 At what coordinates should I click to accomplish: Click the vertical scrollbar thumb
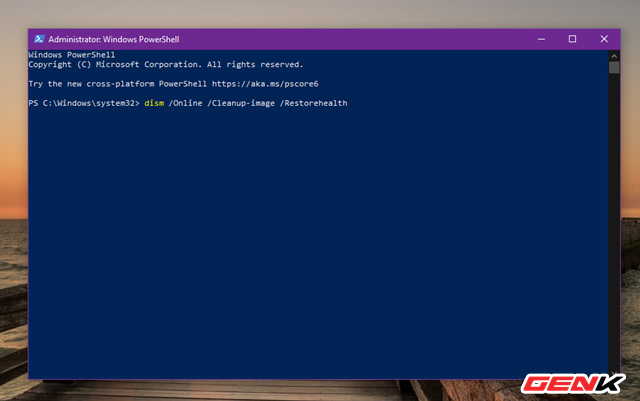click(615, 68)
